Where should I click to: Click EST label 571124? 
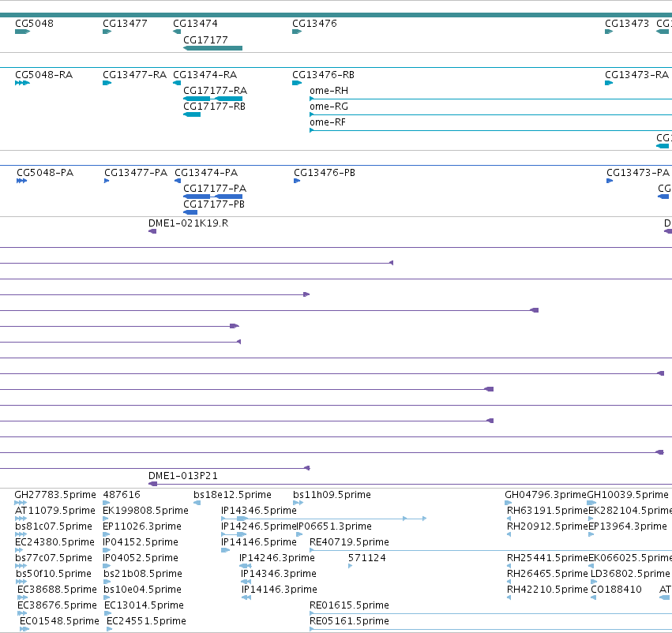coord(367,559)
